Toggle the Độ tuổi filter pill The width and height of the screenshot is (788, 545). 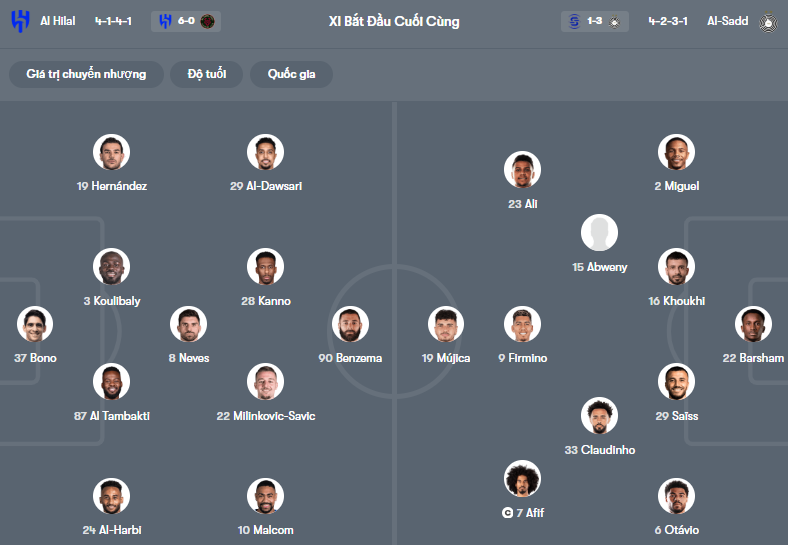click(x=207, y=75)
